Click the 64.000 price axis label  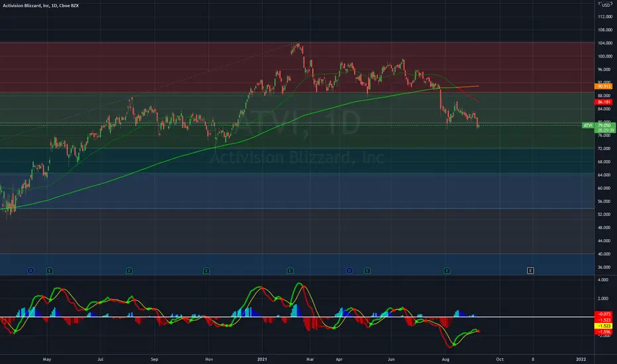[x=605, y=175]
